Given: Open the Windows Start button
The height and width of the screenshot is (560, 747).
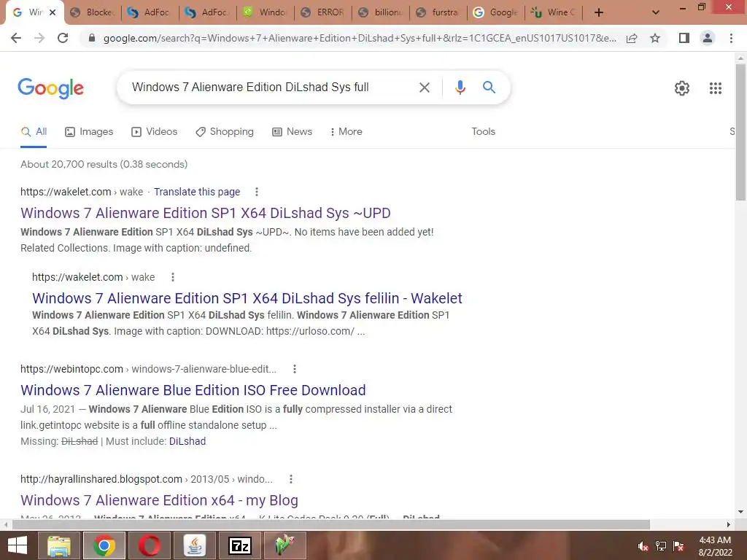Looking at the screenshot, I should click(18, 545).
